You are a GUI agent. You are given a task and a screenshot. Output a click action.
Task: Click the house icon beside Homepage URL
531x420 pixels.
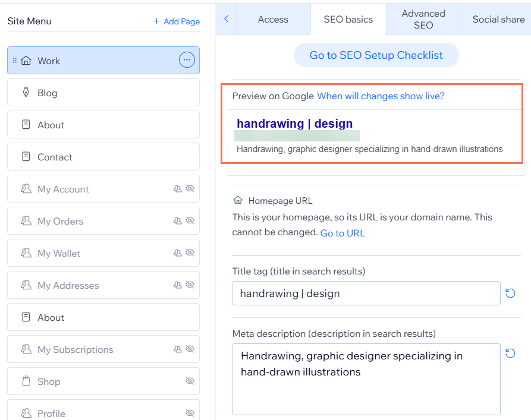(237, 200)
